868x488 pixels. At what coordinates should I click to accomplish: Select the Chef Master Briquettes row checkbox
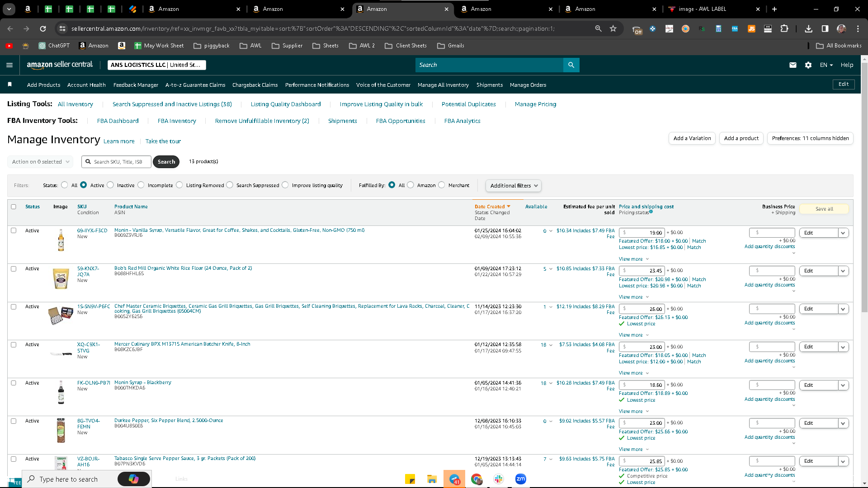[14, 306]
